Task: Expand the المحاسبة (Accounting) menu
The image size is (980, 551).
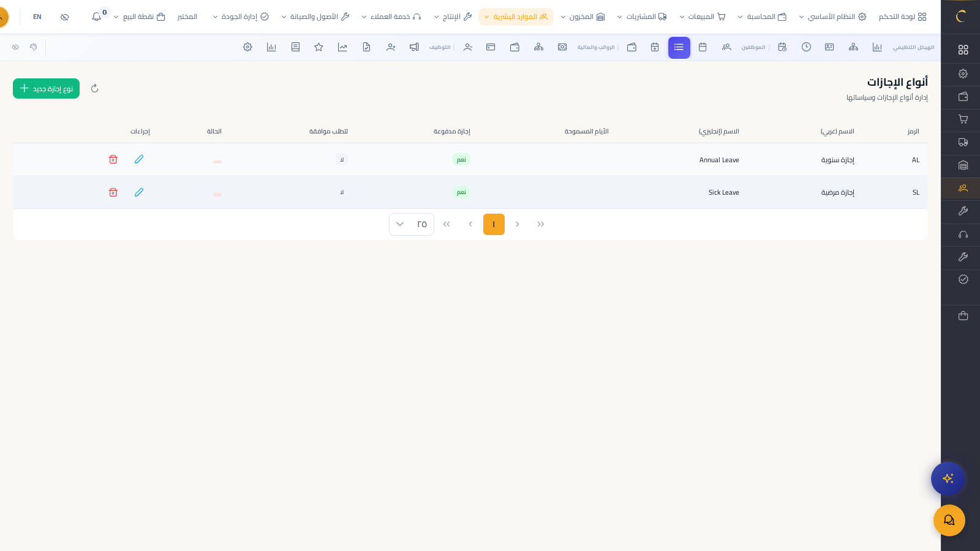Action: (762, 17)
